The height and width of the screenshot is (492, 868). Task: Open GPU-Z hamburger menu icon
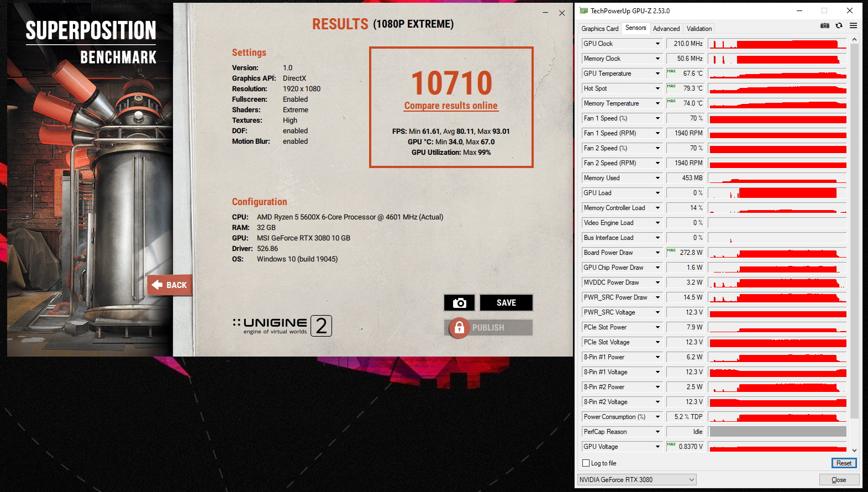[x=853, y=25]
